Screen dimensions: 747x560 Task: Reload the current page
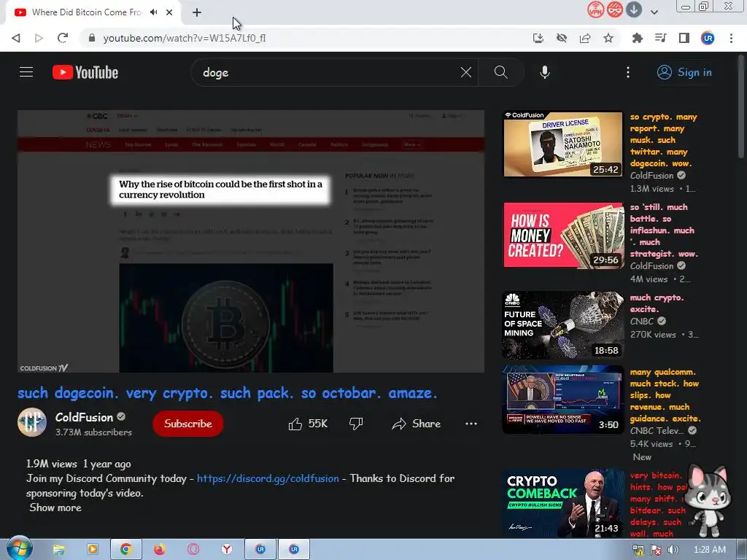[63, 38]
